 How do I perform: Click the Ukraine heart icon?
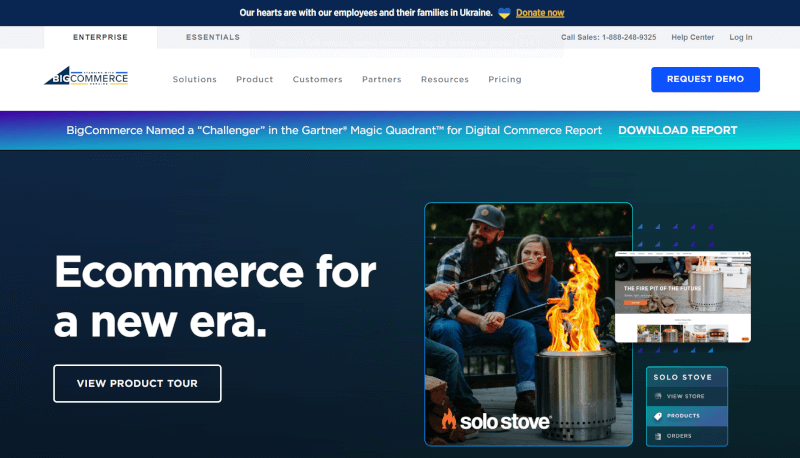504,13
